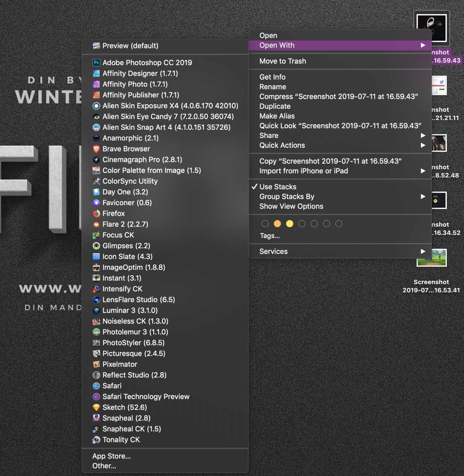Viewport: 464px width, 476px height.
Task: Click the Glimpses icon
Action: point(96,246)
